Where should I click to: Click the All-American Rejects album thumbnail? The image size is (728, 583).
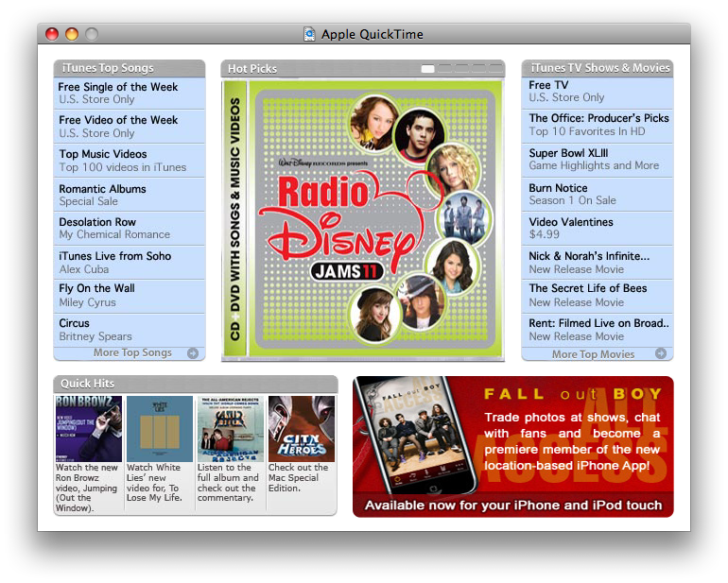(x=231, y=428)
